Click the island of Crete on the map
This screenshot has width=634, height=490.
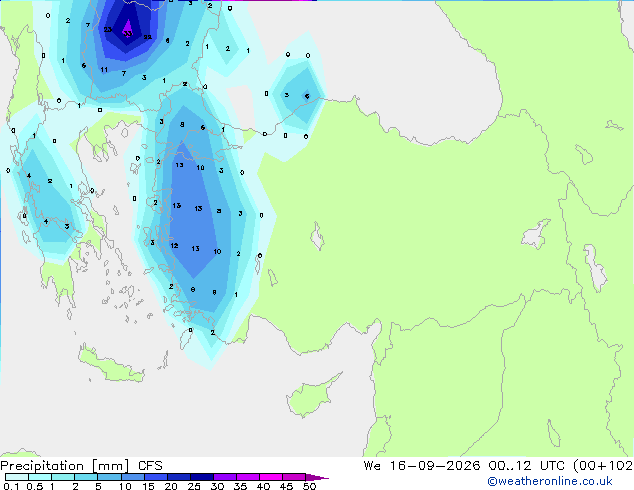tap(111, 366)
